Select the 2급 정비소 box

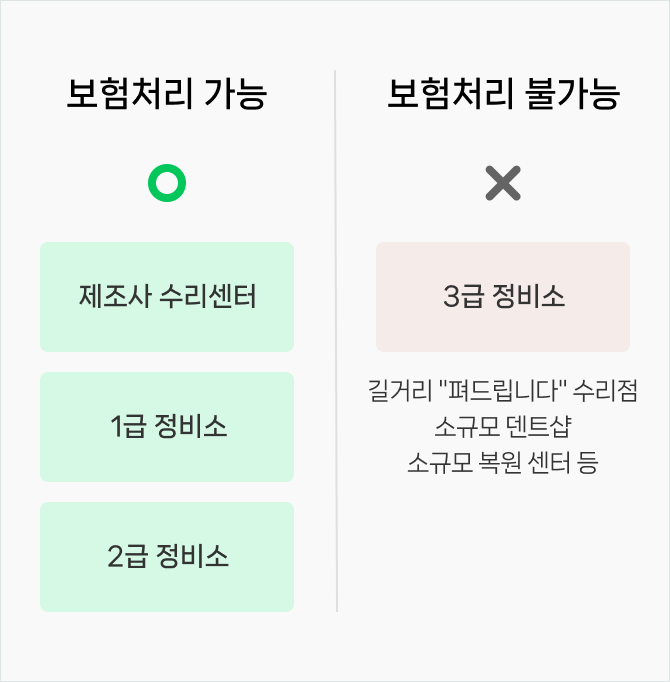pos(167,557)
